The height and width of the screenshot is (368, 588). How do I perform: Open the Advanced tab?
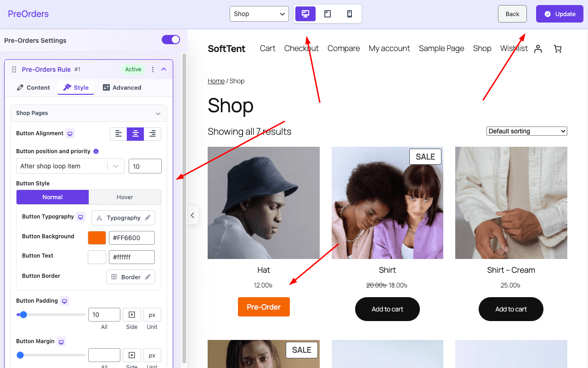tap(122, 87)
